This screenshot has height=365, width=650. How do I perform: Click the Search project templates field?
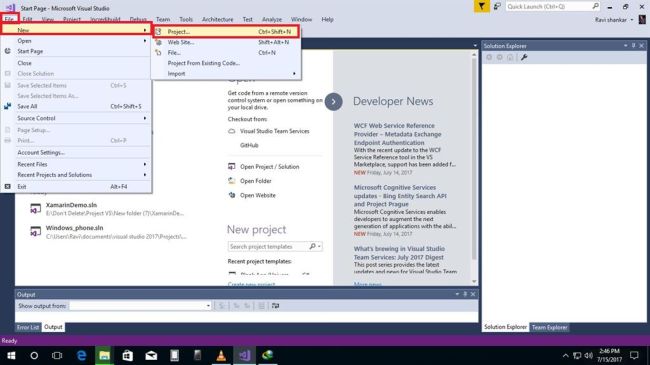(x=268, y=247)
